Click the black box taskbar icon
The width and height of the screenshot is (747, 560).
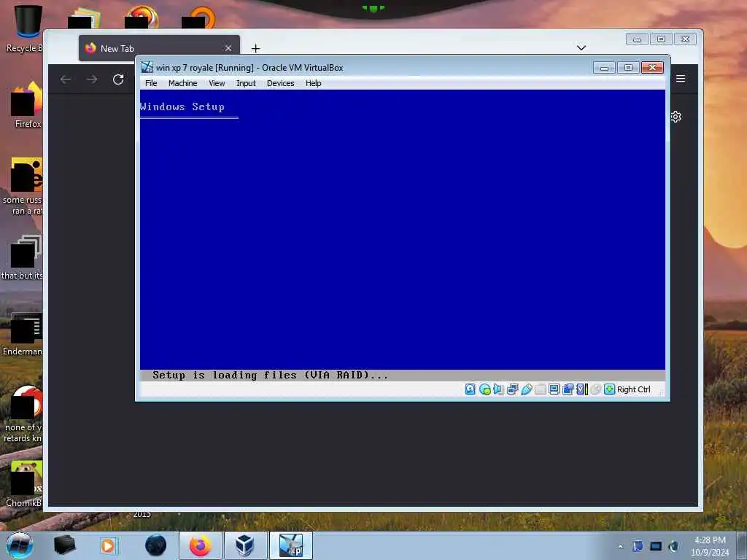(x=64, y=545)
